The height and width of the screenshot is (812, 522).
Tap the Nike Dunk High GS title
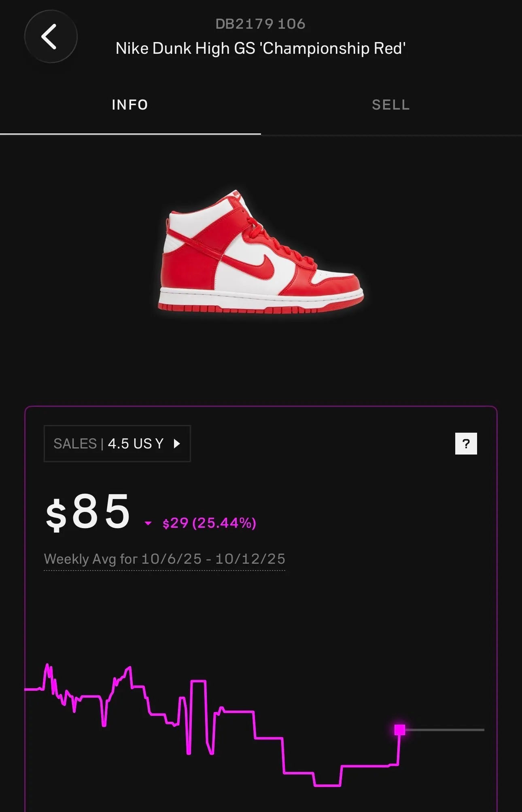261,48
